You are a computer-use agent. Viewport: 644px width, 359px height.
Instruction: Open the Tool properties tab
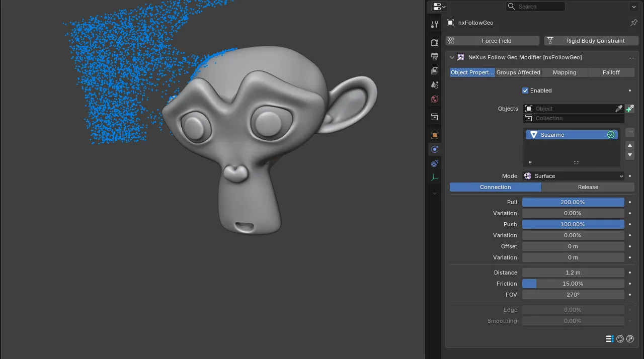tap(435, 24)
